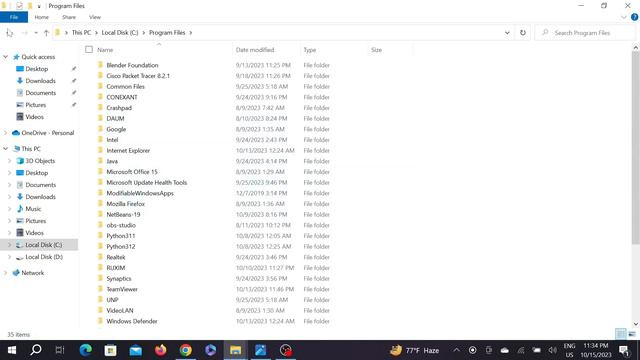Expand the ribbon with the chevron

pyautogui.click(x=624, y=17)
